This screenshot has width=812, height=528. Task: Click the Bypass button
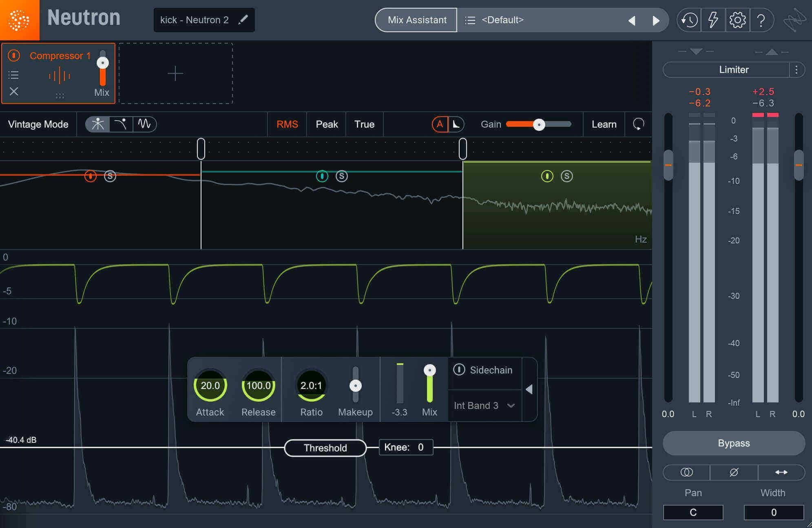734,443
